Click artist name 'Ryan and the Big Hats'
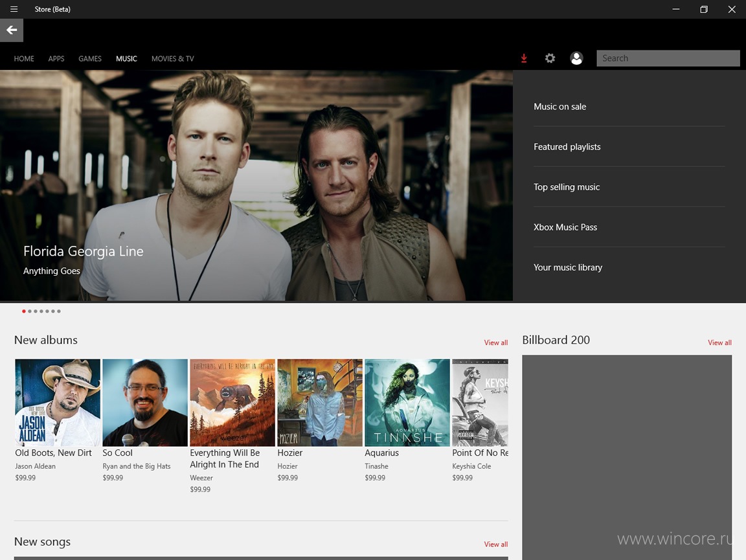Viewport: 746px width, 560px height. pos(137,466)
